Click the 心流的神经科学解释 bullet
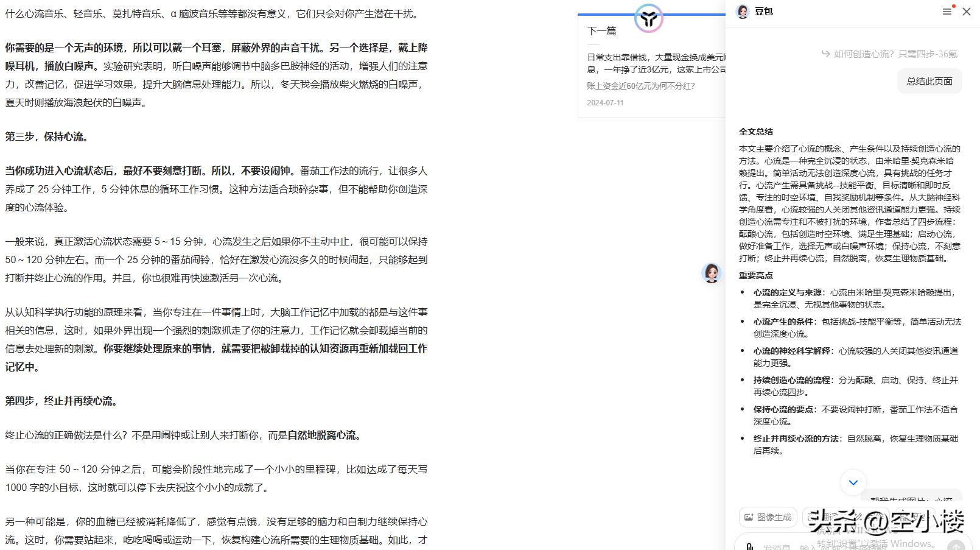 [x=857, y=357]
